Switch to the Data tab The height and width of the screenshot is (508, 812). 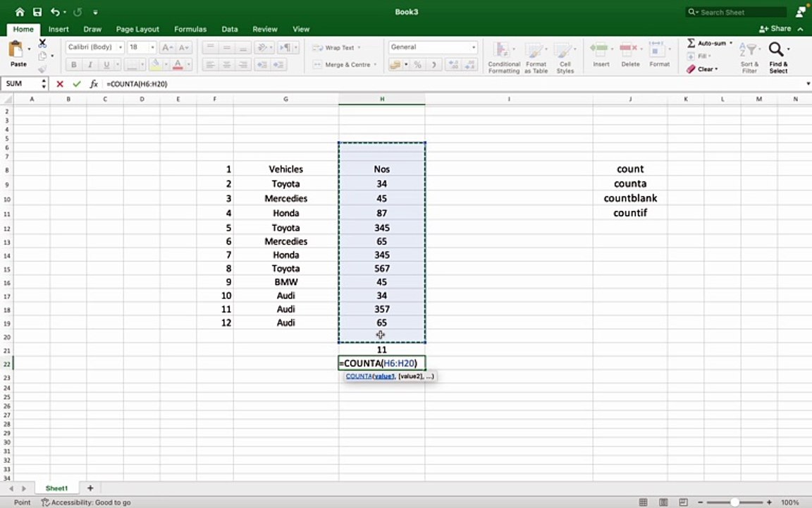point(229,29)
